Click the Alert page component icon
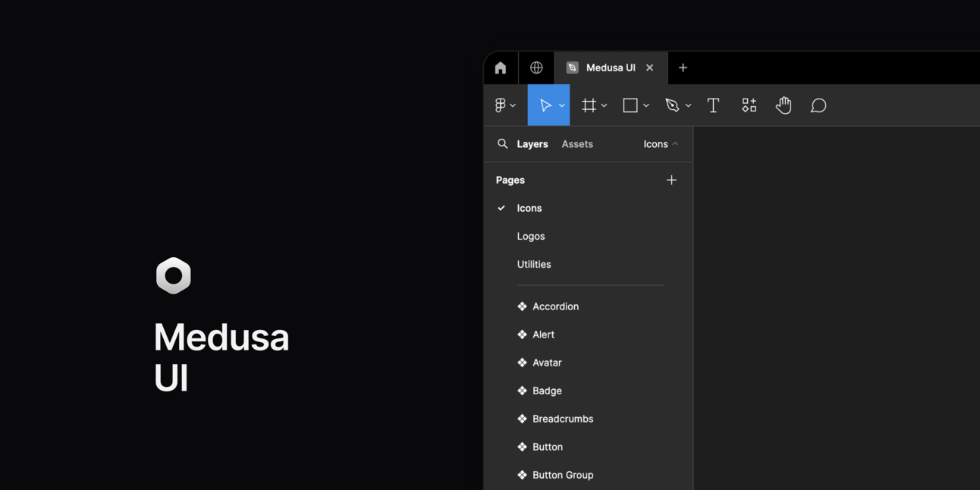 pyautogui.click(x=522, y=335)
